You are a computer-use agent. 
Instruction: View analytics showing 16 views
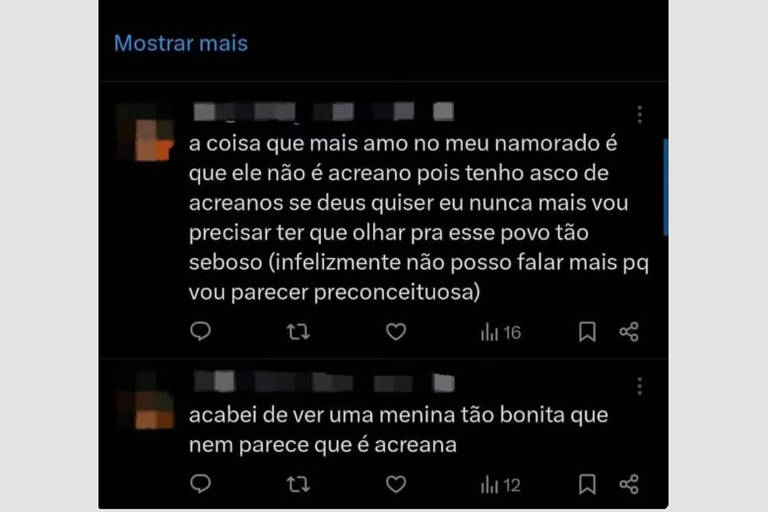pos(501,333)
